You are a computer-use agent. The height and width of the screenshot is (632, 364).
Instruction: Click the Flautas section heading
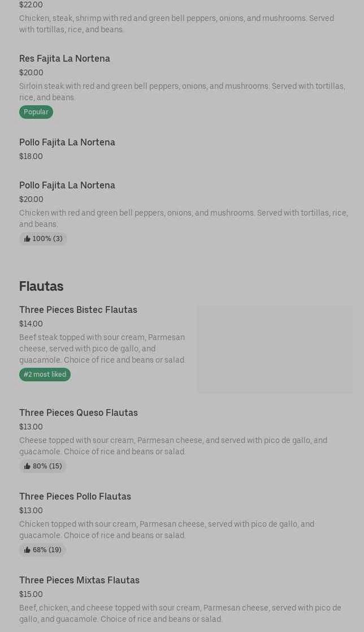tap(41, 286)
